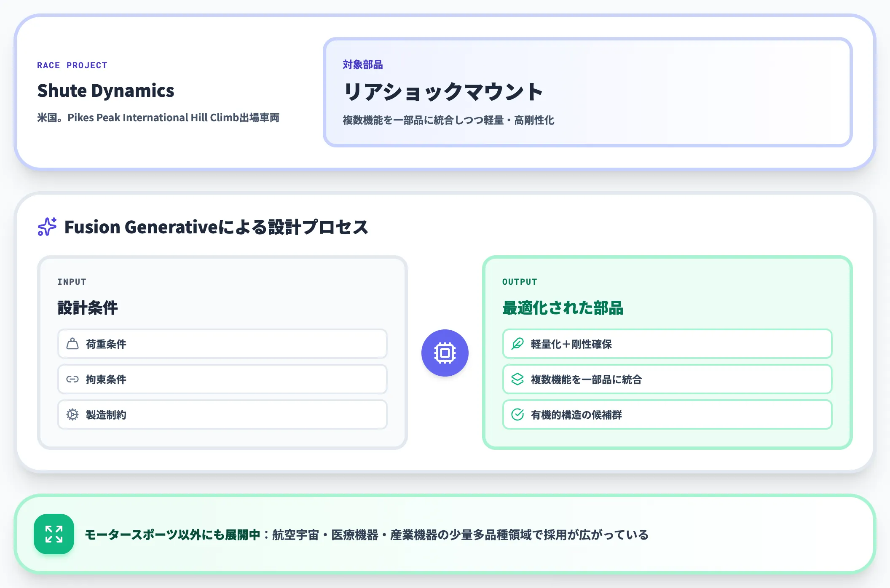Screen dimensions: 890x588
Task: Click the RACE PROJECT label
Action: click(x=72, y=65)
